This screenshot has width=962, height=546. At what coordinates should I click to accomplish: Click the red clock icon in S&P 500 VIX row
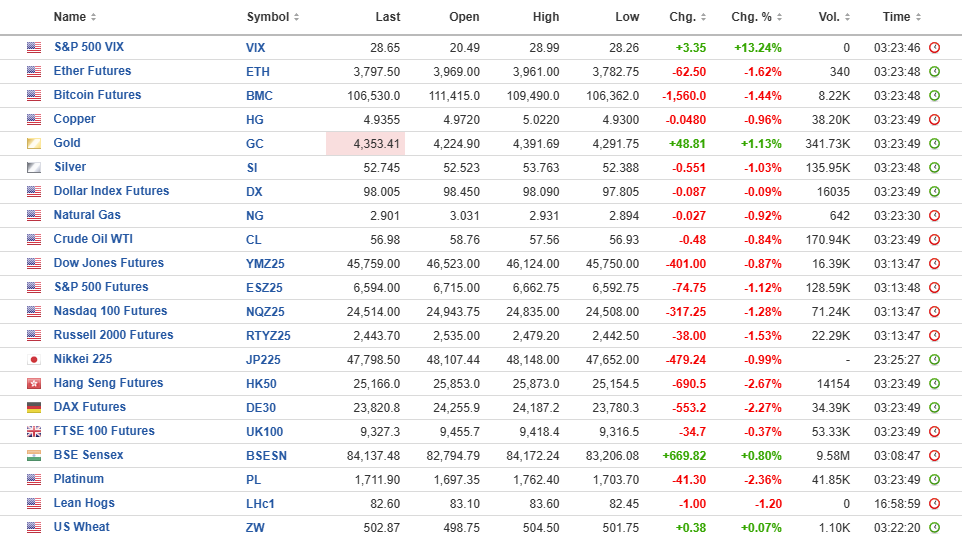(x=934, y=47)
